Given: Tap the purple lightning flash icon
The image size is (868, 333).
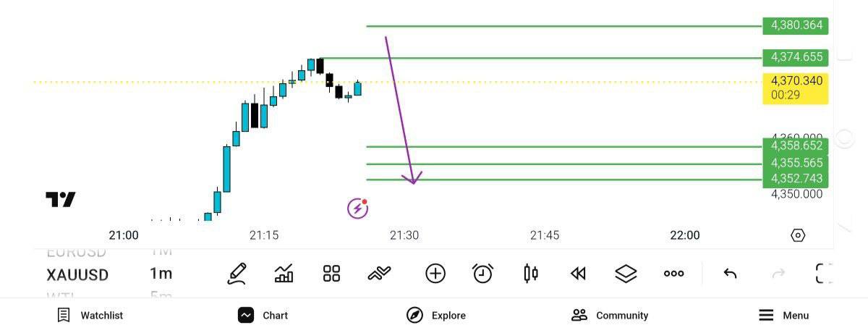Looking at the screenshot, I should coord(357,208).
